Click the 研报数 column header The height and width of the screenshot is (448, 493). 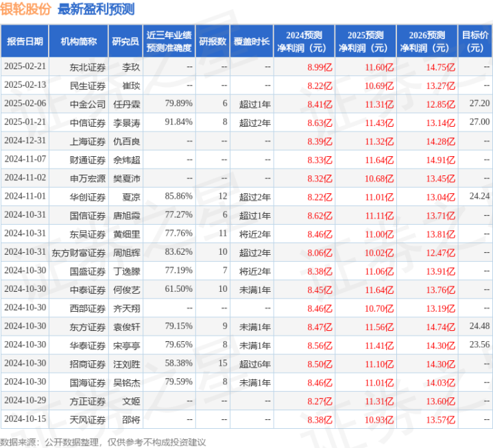[x=213, y=41]
